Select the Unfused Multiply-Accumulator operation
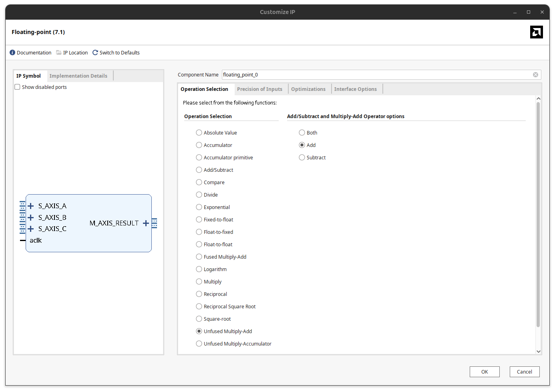555x392 pixels. 199,344
